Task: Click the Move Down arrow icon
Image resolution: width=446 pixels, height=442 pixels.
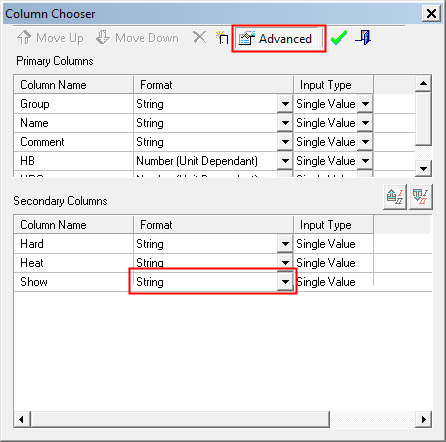Action: point(103,37)
